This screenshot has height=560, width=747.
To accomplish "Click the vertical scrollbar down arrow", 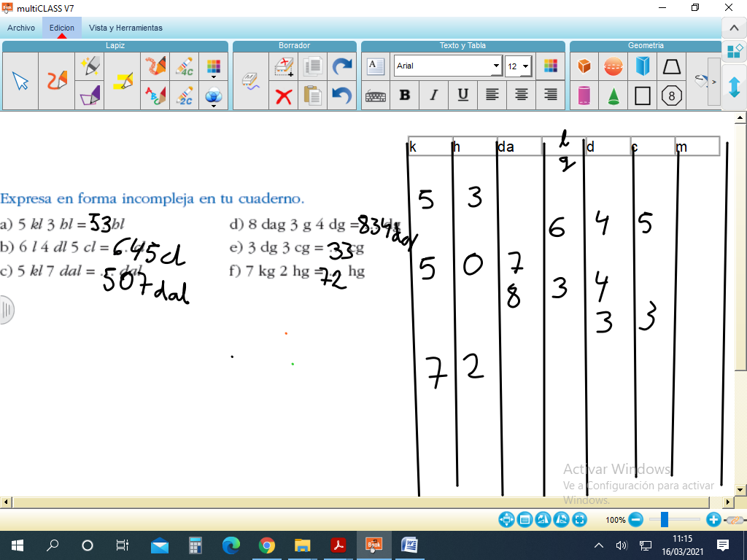I will coord(740,489).
